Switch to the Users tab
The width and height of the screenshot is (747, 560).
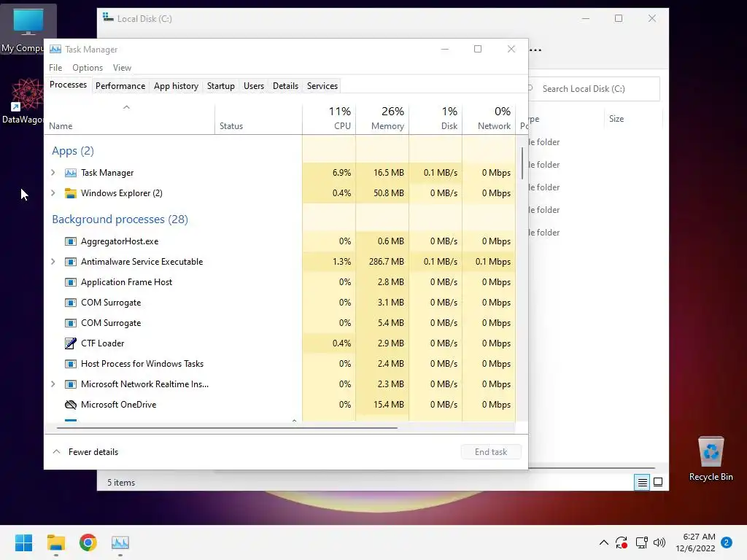(254, 86)
